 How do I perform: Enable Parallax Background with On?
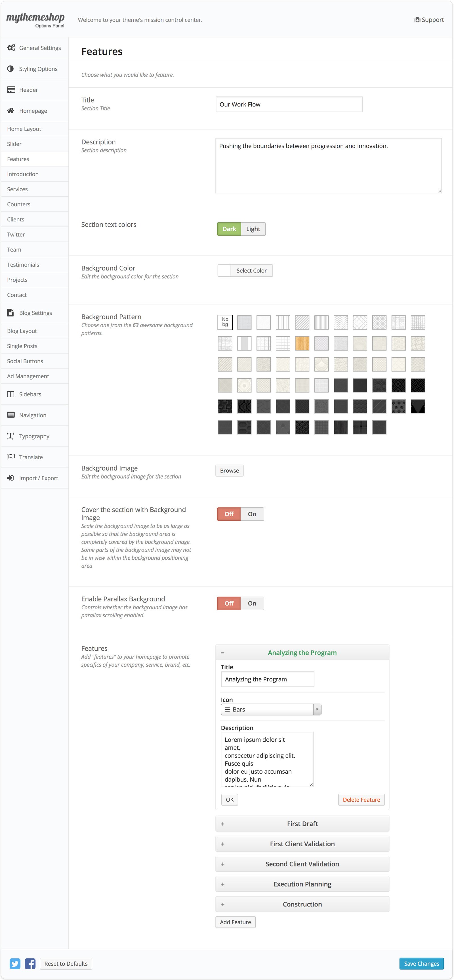click(x=252, y=603)
